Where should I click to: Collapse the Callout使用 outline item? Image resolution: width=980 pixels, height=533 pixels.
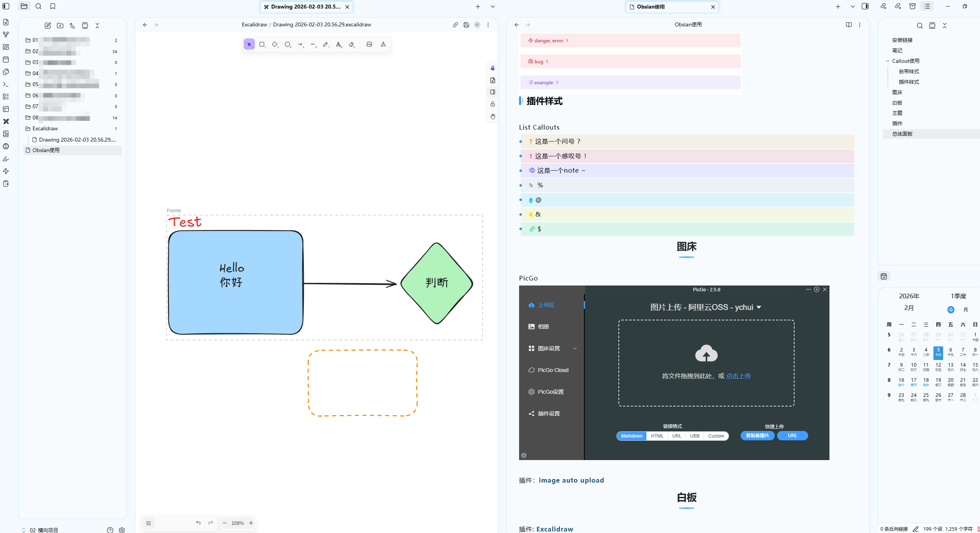[887, 61]
